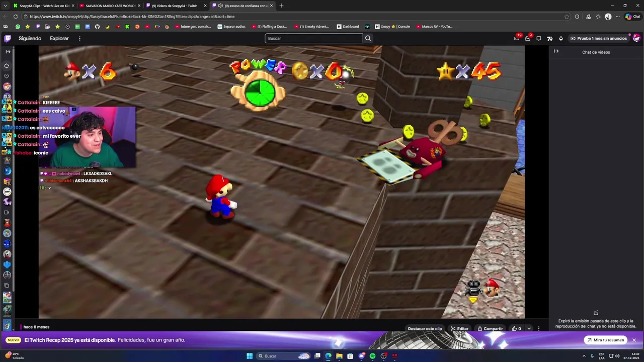644x362 pixels.
Task: Open the Explorar page
Action: (x=59, y=38)
